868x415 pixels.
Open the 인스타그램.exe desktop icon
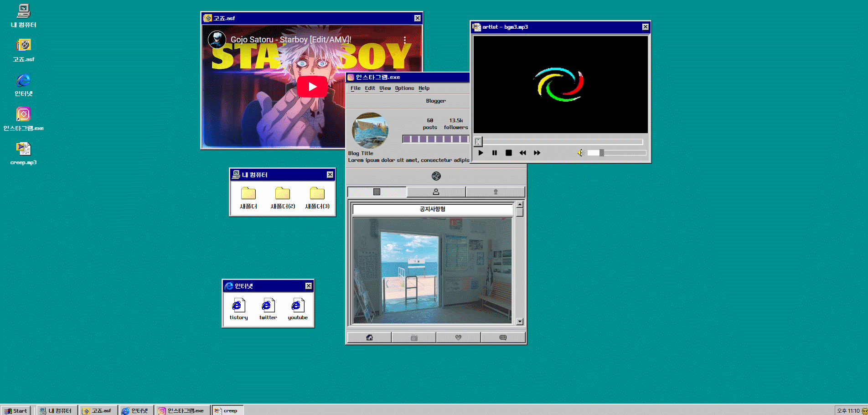(x=23, y=119)
